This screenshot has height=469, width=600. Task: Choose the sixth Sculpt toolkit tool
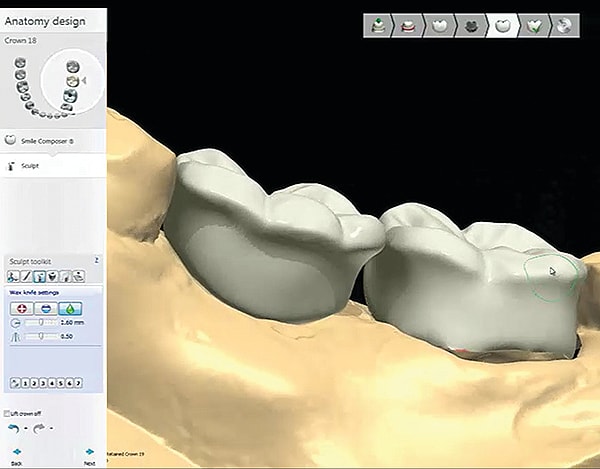point(79,276)
